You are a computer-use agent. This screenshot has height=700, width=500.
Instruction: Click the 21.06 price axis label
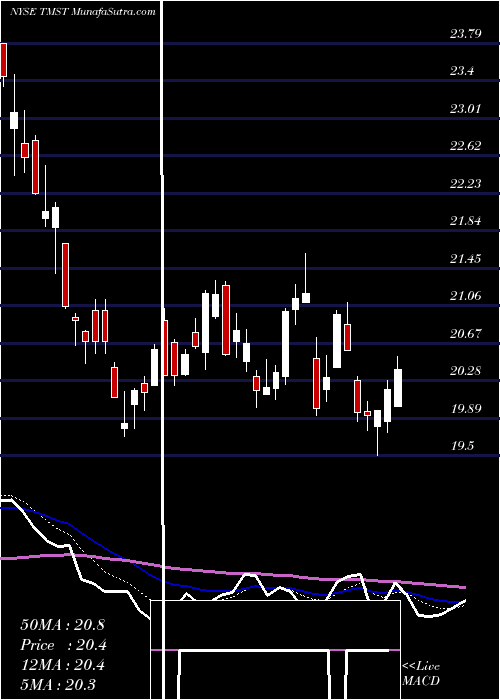[x=466, y=296]
